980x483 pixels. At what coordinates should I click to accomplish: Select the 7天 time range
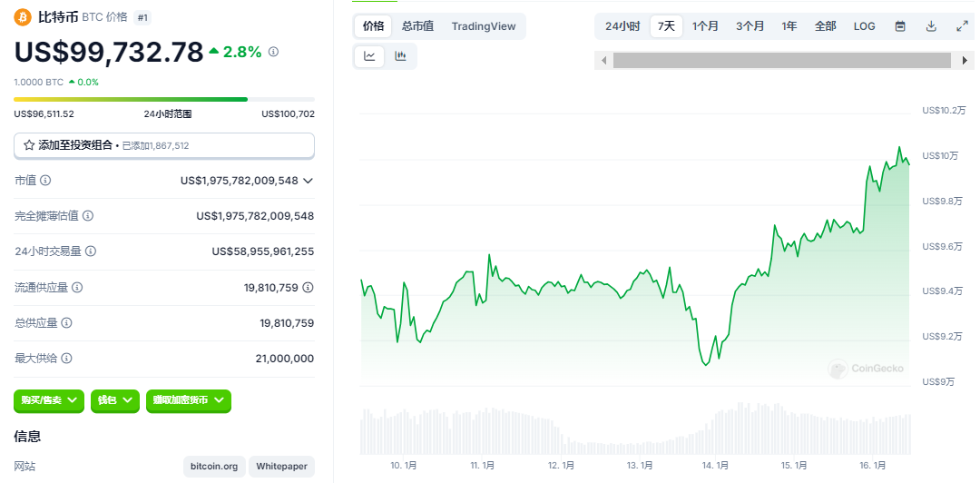(x=666, y=26)
